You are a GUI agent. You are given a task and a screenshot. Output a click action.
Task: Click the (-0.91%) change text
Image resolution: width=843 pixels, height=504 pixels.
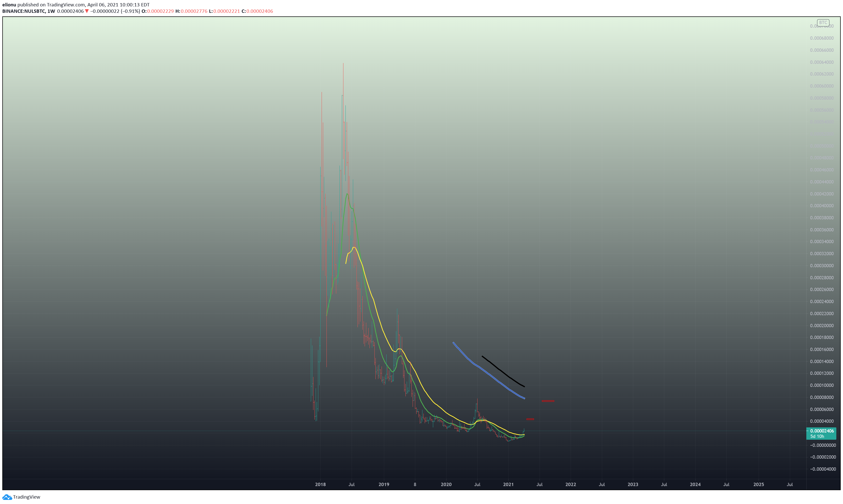pos(131,11)
